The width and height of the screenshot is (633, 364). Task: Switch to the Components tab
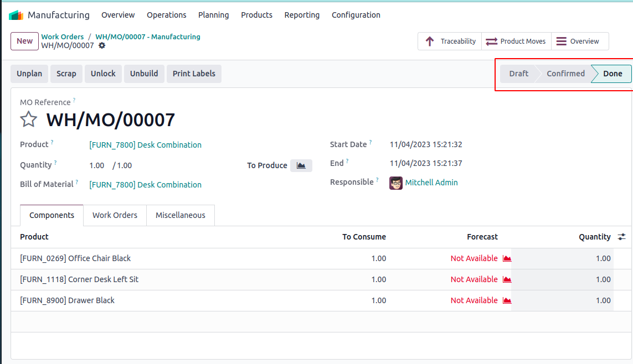[52, 215]
